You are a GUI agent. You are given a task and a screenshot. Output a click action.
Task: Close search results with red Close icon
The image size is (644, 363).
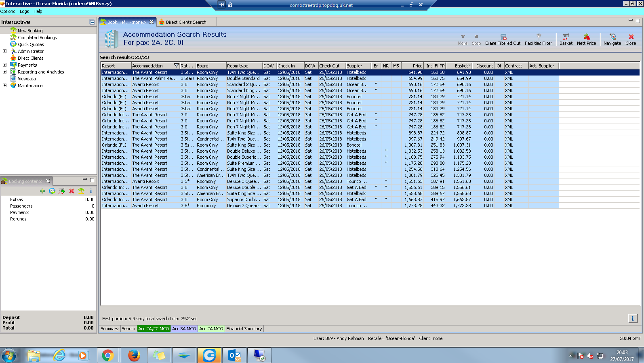[x=631, y=36]
